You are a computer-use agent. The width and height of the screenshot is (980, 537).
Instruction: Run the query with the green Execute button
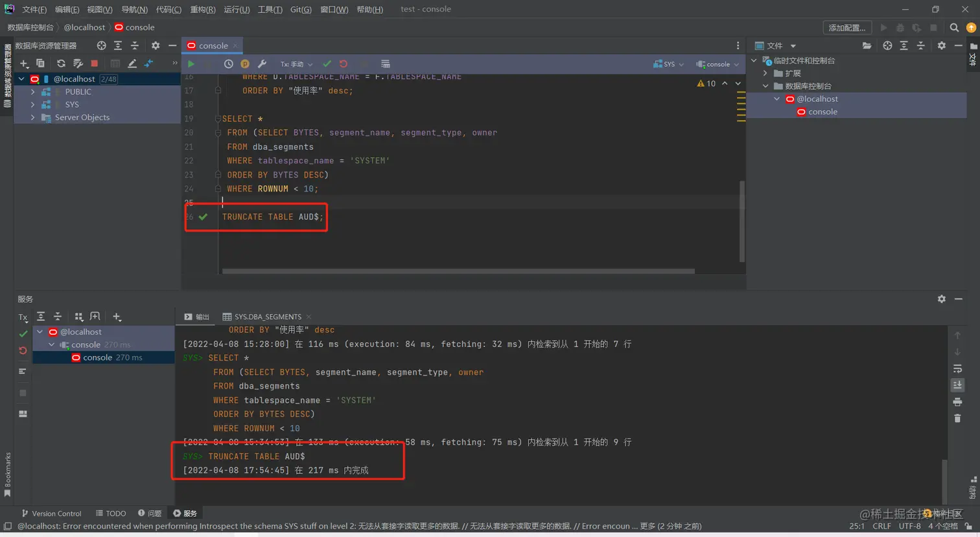pos(191,64)
